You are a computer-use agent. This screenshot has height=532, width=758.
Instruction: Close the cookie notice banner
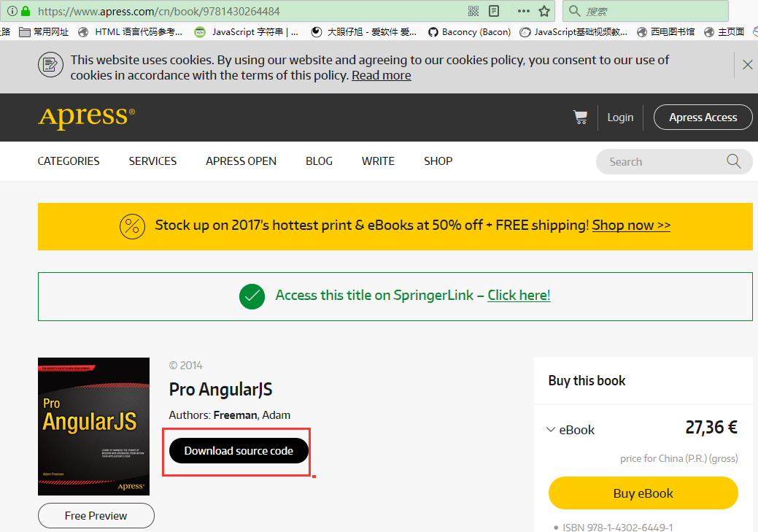(x=747, y=64)
